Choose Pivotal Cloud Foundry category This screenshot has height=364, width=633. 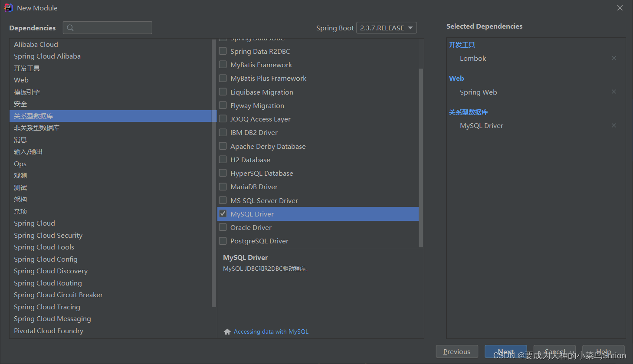tap(110, 331)
